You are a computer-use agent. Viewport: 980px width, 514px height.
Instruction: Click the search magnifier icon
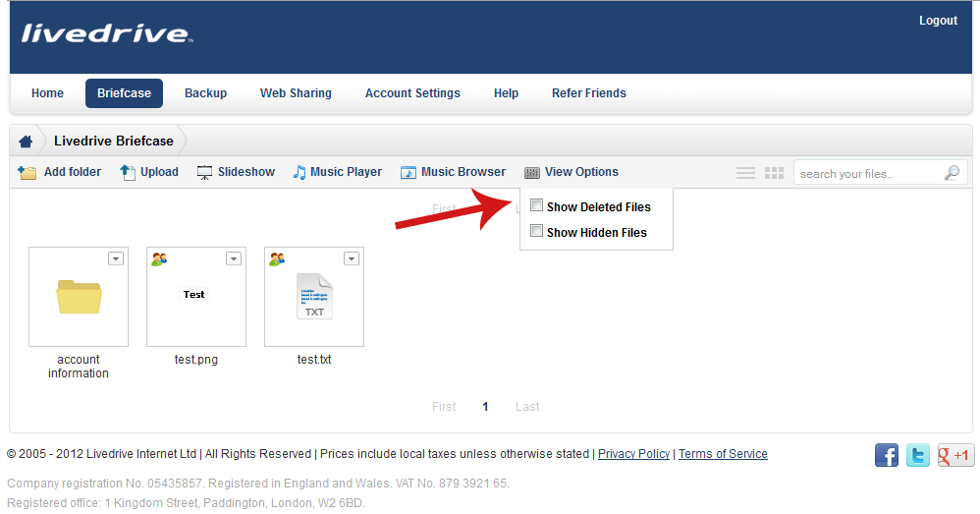coord(952,173)
